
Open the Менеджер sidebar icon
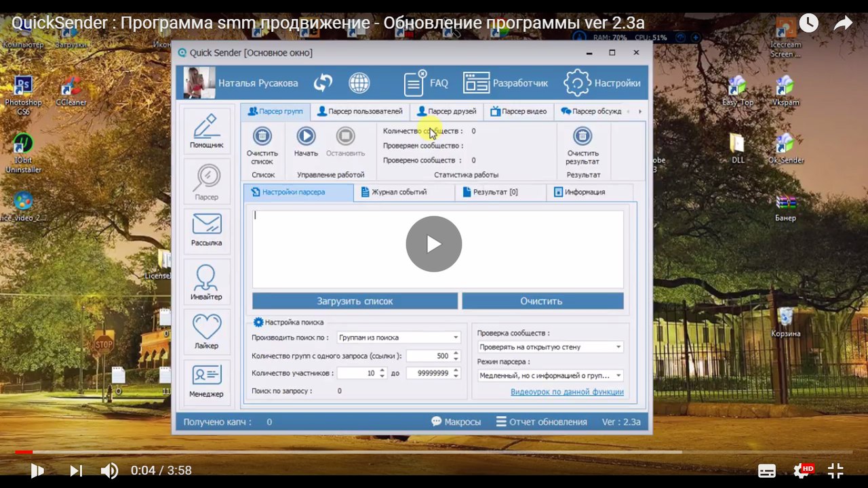click(206, 381)
